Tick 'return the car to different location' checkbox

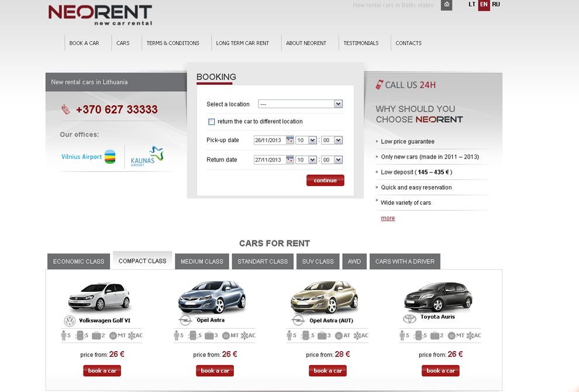[x=212, y=122]
